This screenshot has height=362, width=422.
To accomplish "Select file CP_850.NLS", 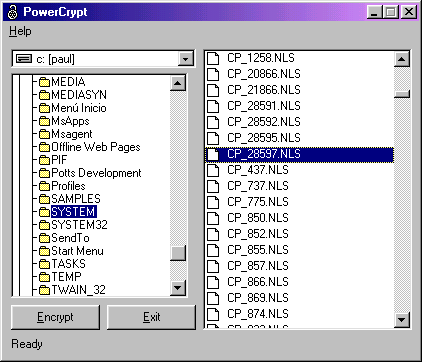I will pyautogui.click(x=258, y=218).
